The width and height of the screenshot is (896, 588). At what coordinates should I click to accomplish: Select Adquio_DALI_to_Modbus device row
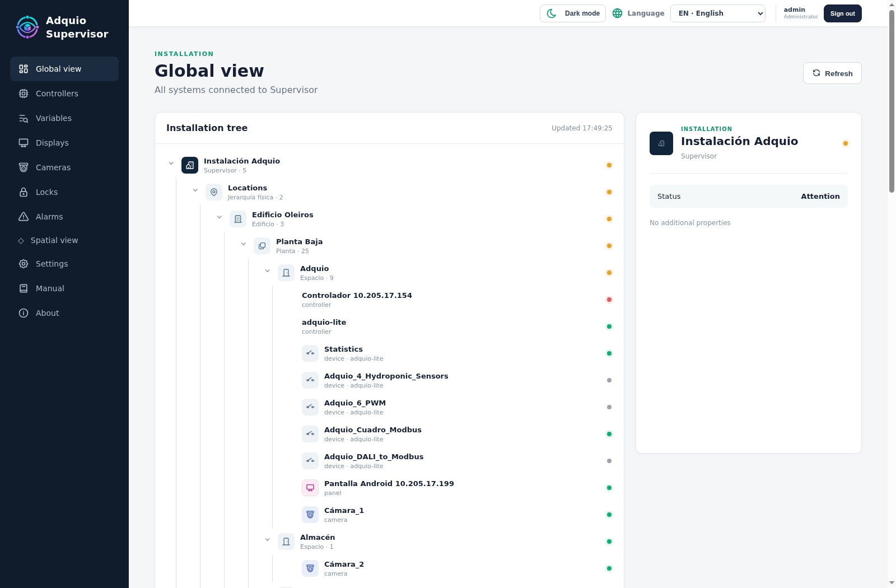[457, 461]
